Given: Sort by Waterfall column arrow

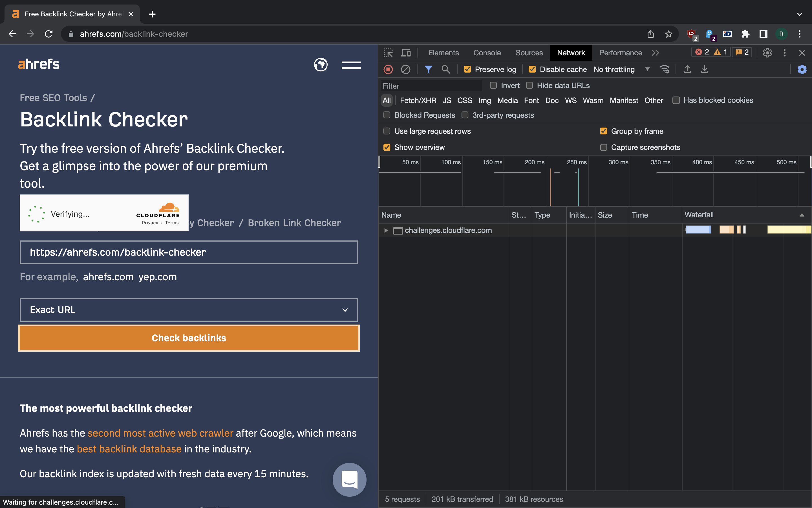Looking at the screenshot, I should [802, 215].
